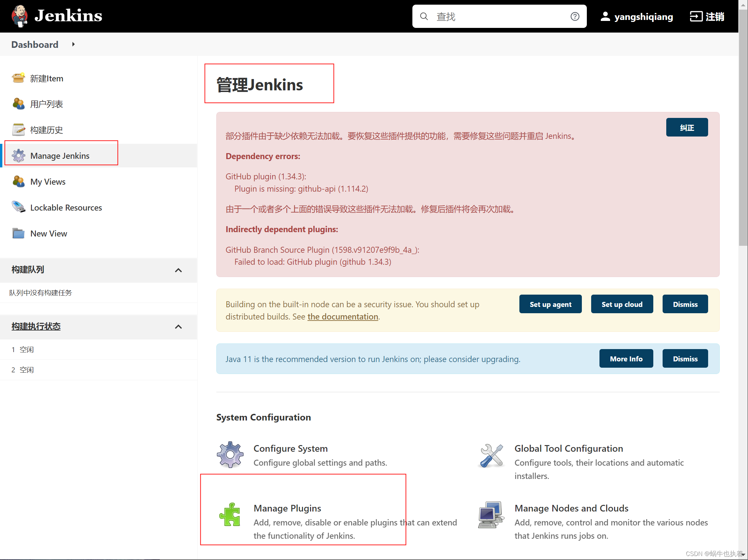
Task: Collapse the 构建执行状态 panel chevron
Action: pyautogui.click(x=178, y=327)
